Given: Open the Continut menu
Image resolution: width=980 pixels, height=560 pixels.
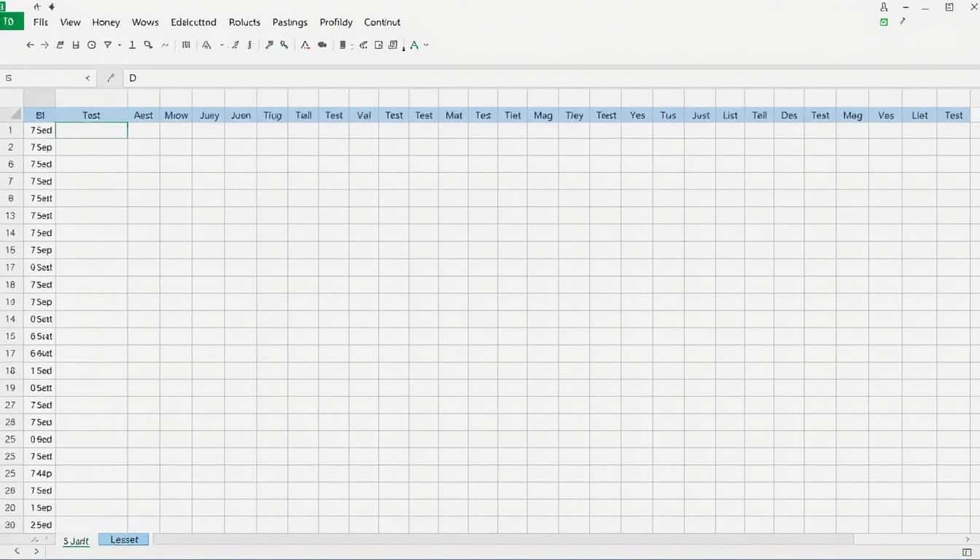Looking at the screenshot, I should tap(382, 23).
